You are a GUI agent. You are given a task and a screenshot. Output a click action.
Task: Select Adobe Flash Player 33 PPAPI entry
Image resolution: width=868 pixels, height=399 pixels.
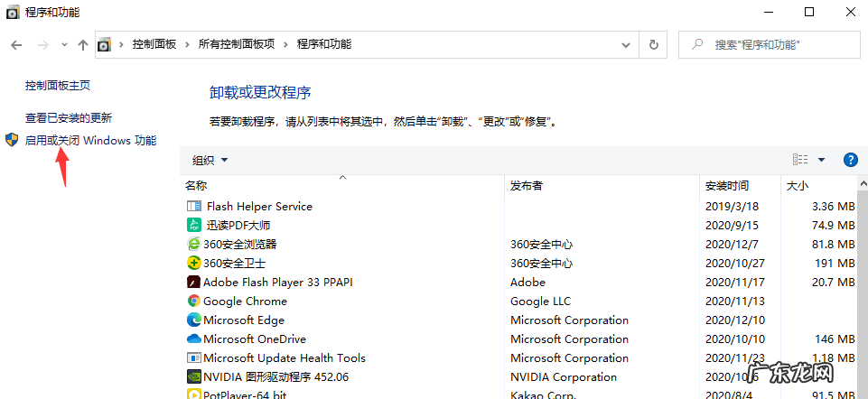click(278, 283)
